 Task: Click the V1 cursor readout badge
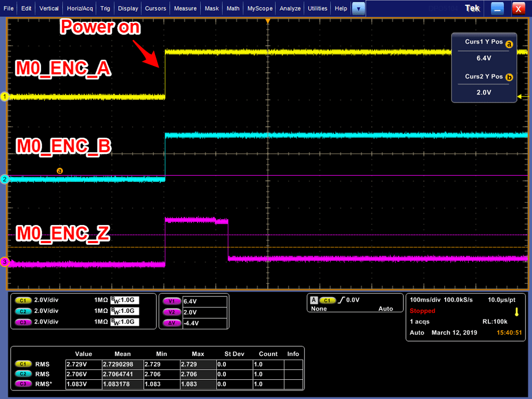[x=173, y=301]
